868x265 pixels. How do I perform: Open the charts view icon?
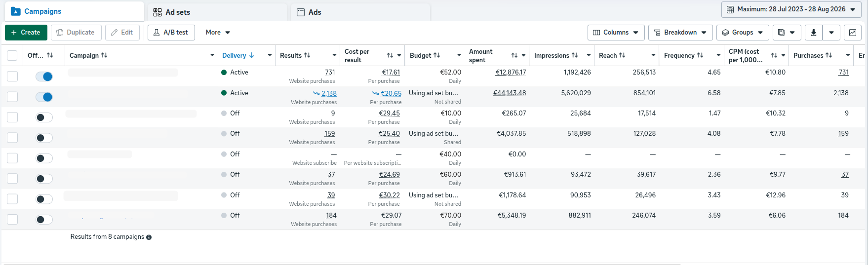(853, 33)
